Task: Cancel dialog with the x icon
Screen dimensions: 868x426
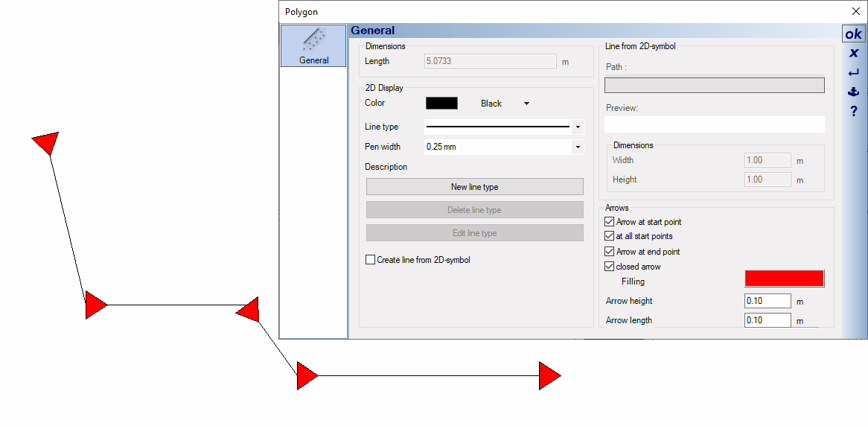Action: (x=853, y=54)
